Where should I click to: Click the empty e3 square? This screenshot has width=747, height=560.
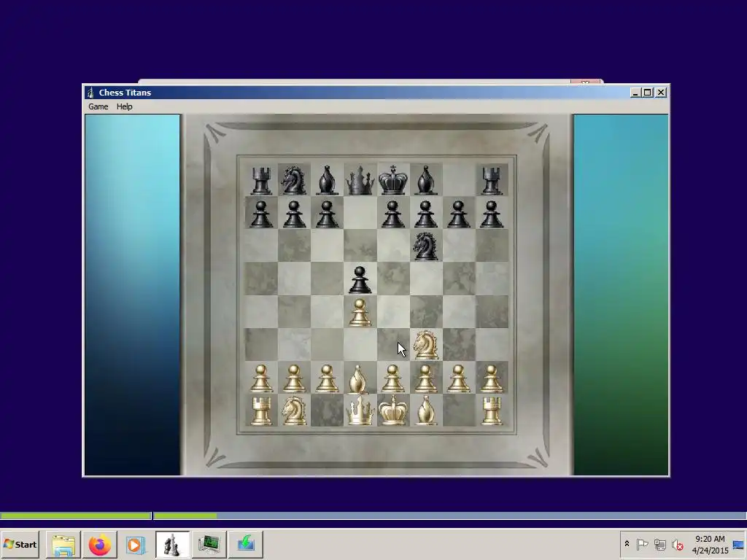pos(393,345)
